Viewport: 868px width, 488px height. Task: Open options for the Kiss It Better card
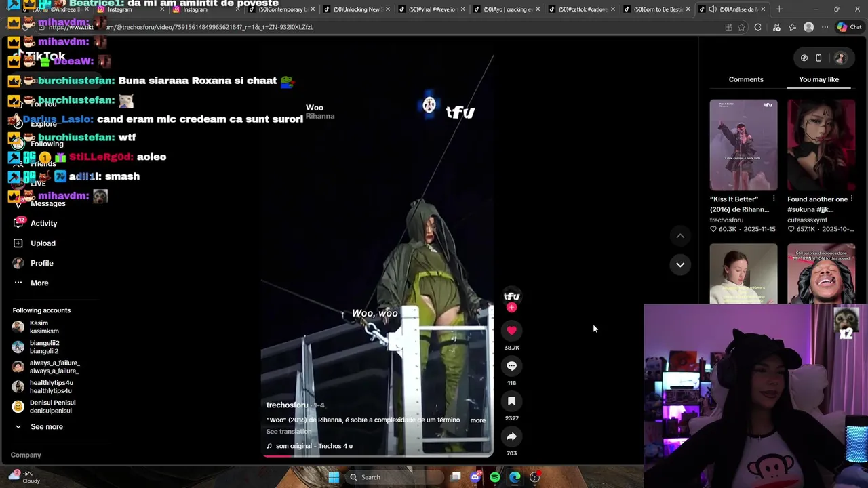[x=774, y=199]
